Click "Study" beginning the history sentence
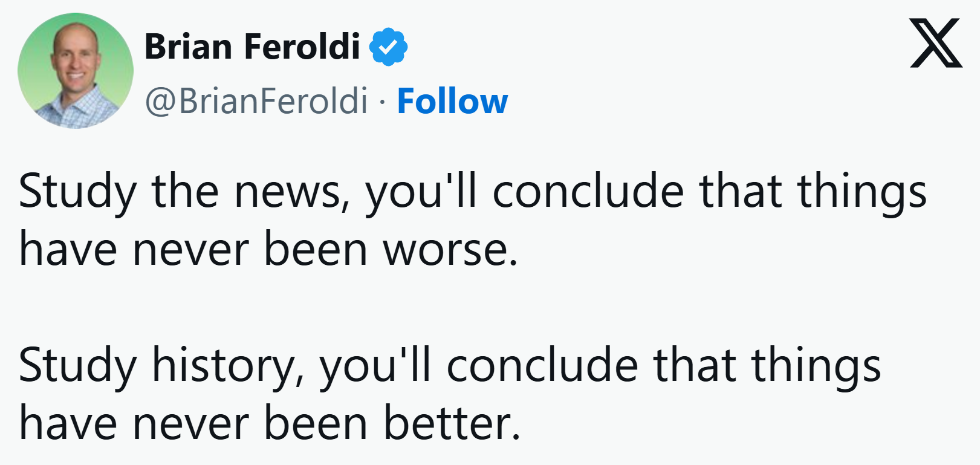 click(x=77, y=366)
